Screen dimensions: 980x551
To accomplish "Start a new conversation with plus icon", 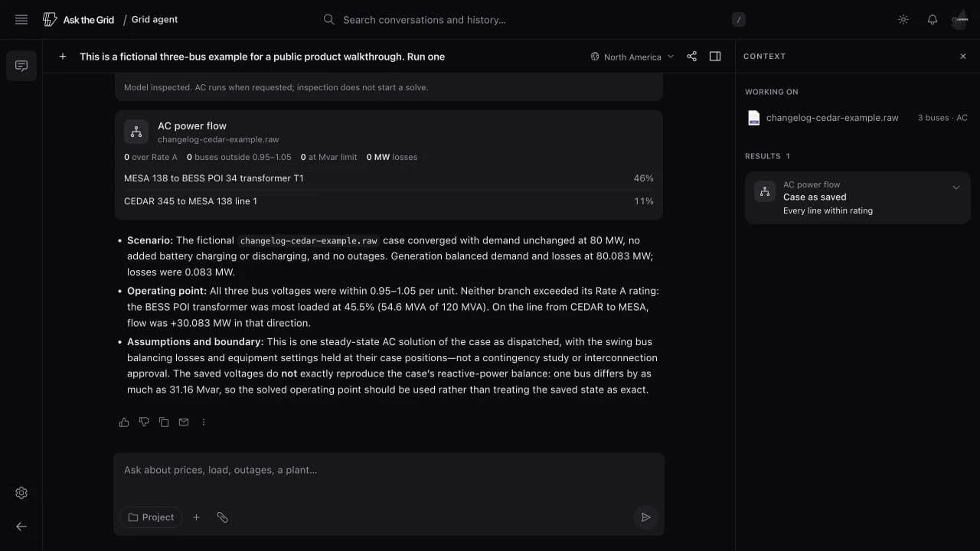I will click(x=63, y=57).
